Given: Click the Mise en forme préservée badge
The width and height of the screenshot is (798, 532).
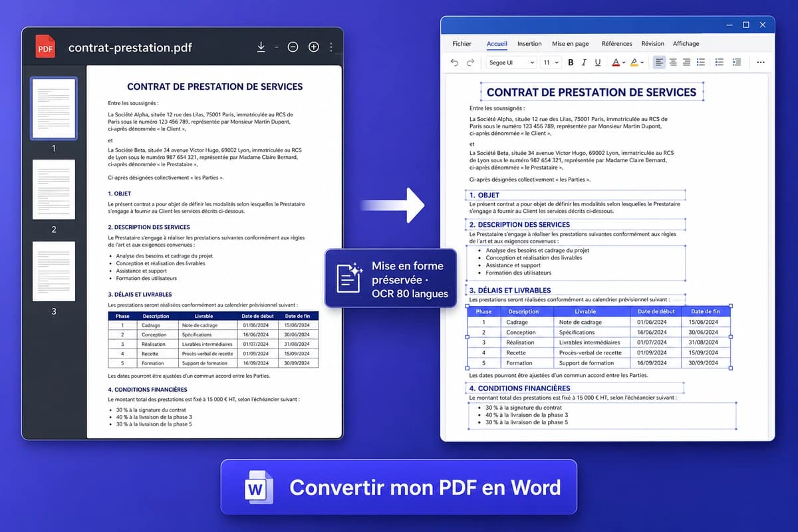Looking at the screenshot, I should [x=390, y=277].
